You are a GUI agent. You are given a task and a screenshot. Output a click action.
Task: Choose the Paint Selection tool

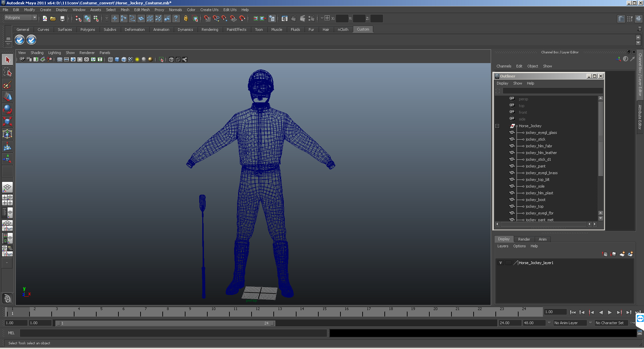7,85
